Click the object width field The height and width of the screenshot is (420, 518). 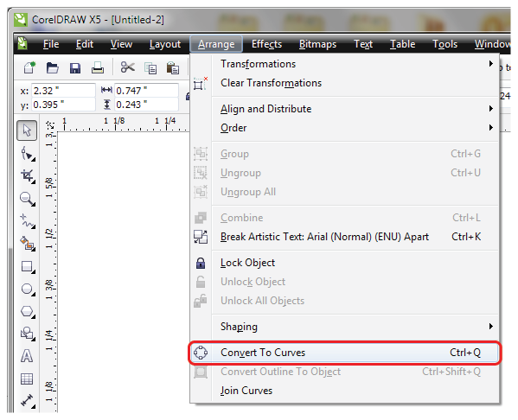point(146,91)
